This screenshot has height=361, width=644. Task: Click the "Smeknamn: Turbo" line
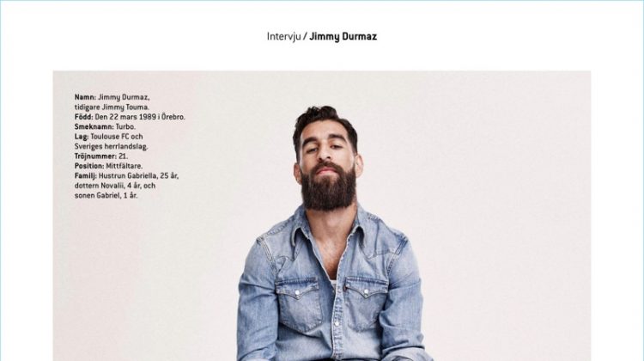point(105,126)
